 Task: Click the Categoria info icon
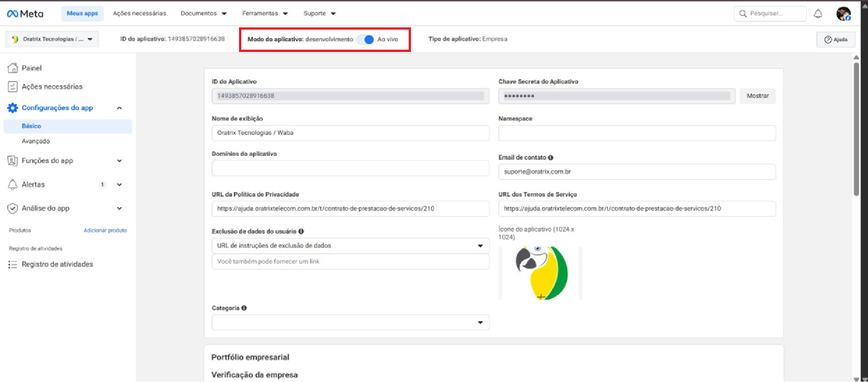point(244,308)
